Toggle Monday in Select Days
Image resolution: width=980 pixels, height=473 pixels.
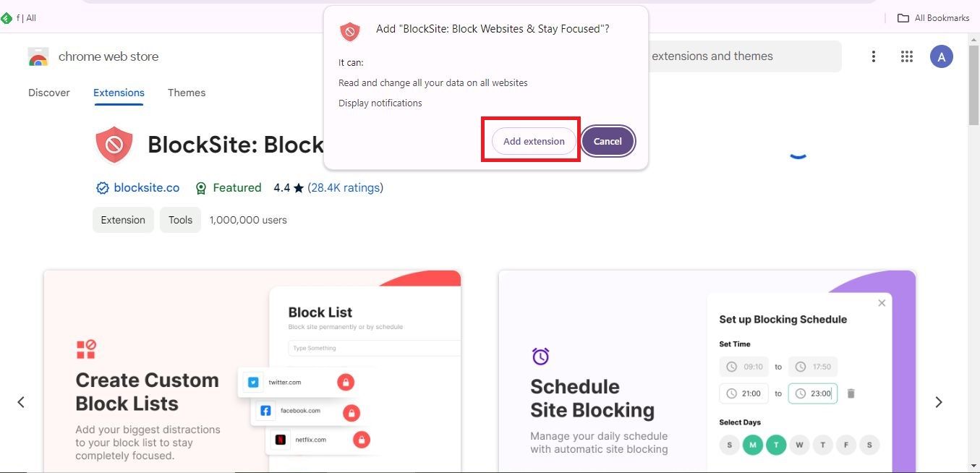point(752,445)
